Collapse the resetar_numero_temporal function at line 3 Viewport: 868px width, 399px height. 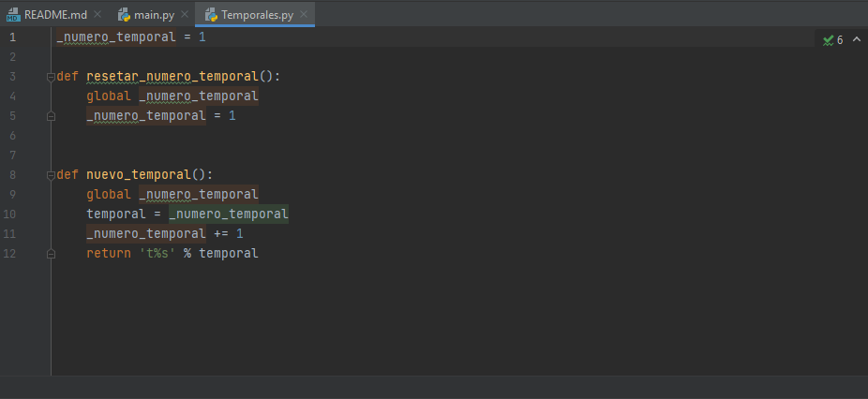tap(51, 77)
